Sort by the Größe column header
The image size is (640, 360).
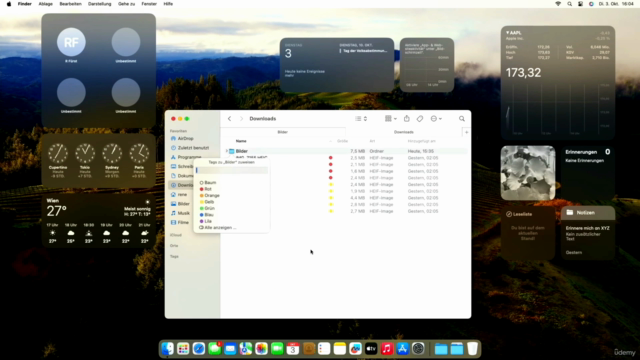[342, 141]
